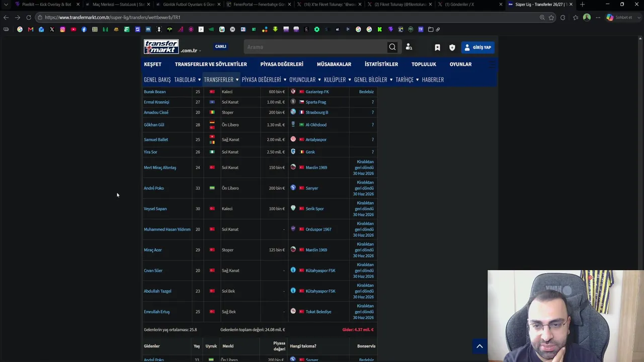Open the İSTATİSTİKLER main menu
This screenshot has width=644, height=362.
point(381,64)
